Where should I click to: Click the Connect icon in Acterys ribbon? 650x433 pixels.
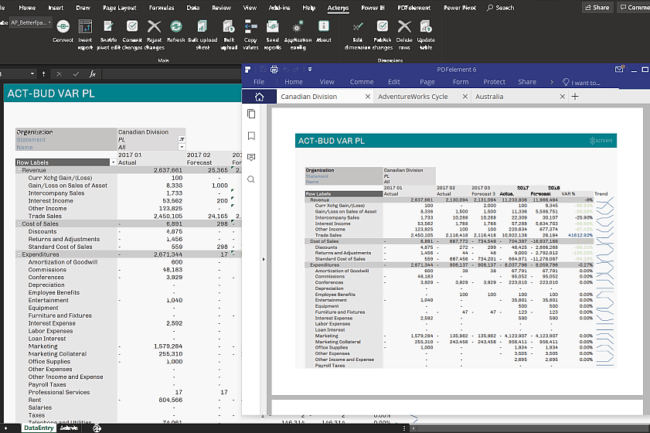tap(63, 27)
